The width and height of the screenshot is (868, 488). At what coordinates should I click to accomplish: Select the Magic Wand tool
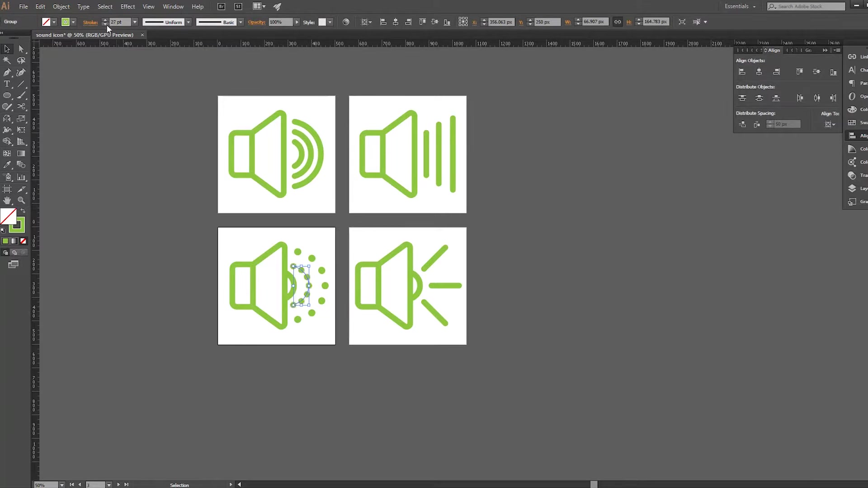7,61
